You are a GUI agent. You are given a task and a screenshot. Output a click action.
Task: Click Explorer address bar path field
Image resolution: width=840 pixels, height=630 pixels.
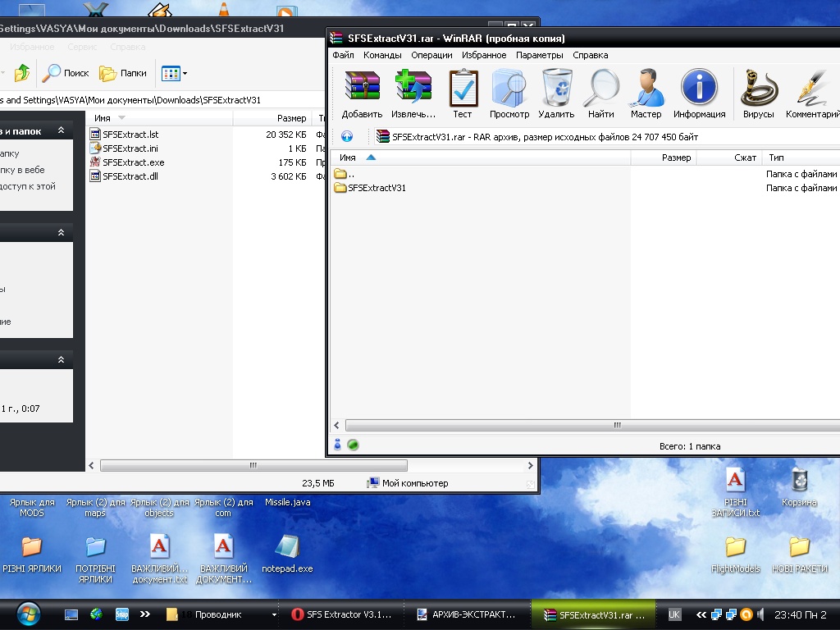tap(161, 100)
